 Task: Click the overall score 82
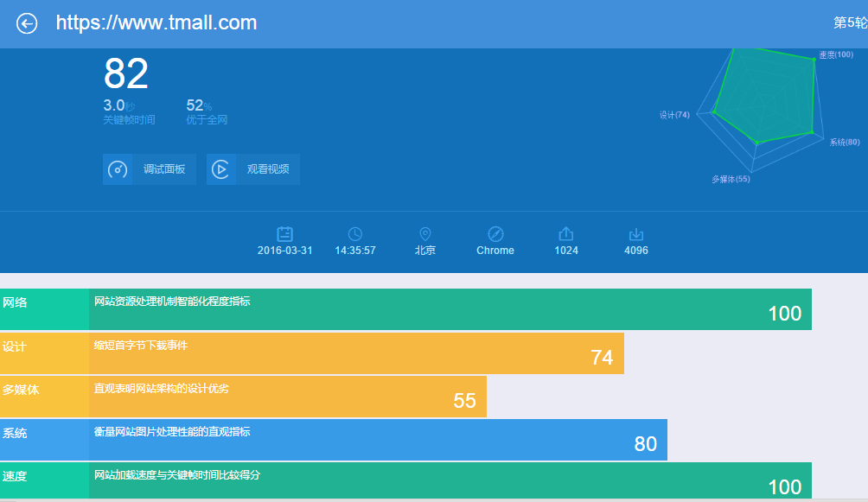126,73
